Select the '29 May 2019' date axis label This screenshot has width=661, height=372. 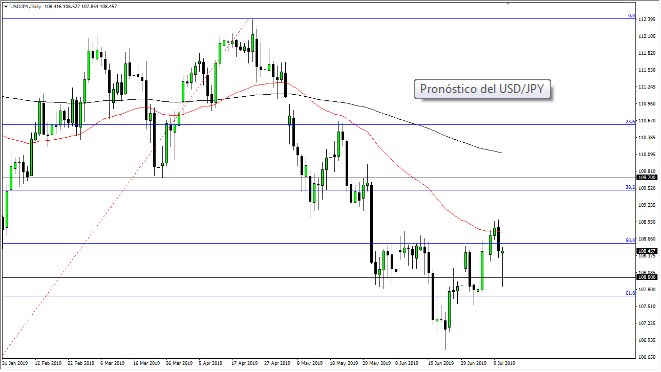pyautogui.click(x=376, y=363)
